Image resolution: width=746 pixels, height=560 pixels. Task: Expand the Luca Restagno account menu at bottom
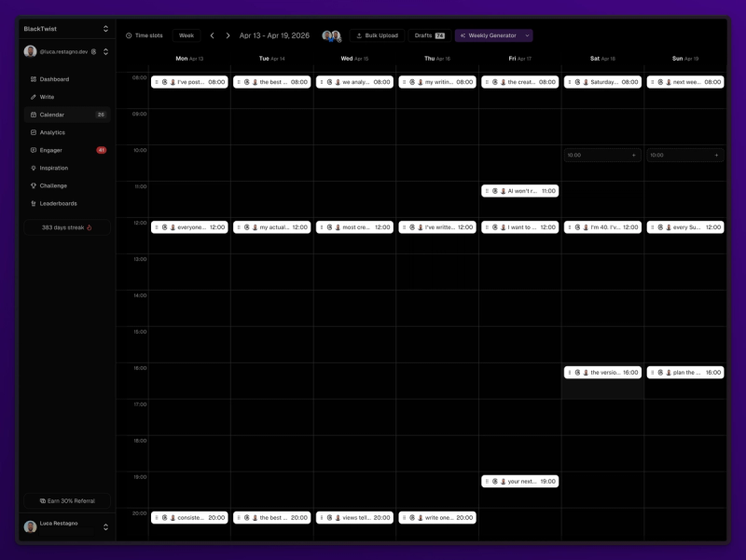tap(104, 524)
